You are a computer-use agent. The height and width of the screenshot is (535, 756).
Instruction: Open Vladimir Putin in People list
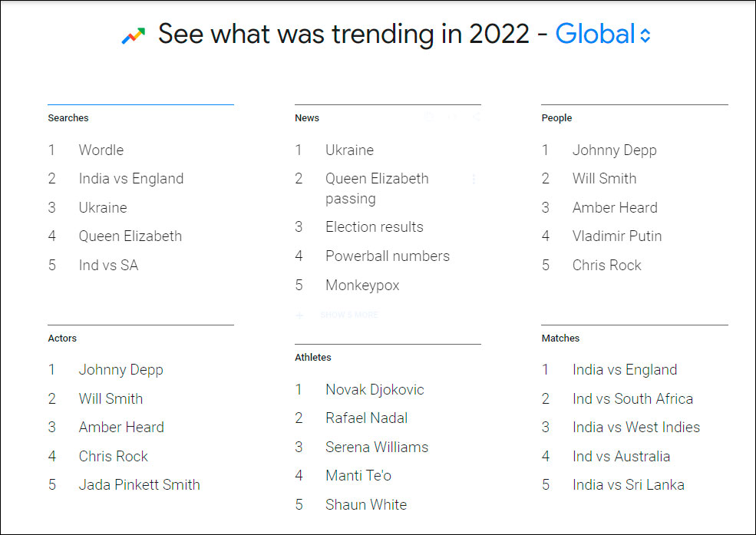click(616, 236)
